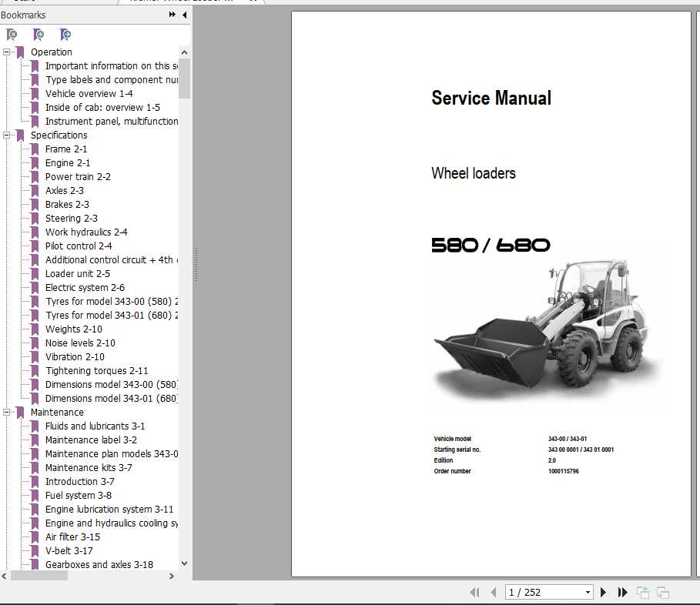Open the Specifications bookmark

click(59, 135)
